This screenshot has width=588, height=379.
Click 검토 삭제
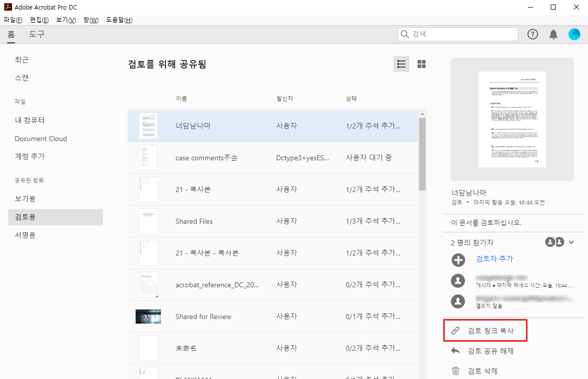(483, 371)
